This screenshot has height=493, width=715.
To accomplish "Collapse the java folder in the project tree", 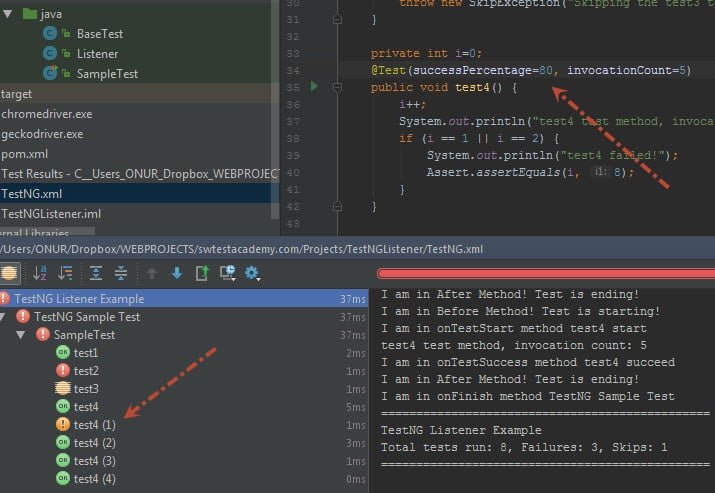I will tap(8, 14).
